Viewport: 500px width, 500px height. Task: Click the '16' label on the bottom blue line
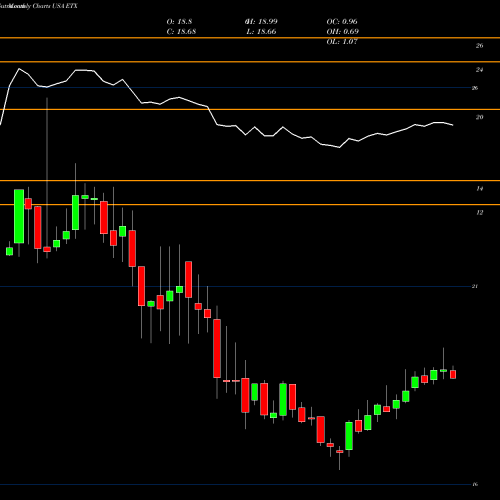(x=475, y=484)
